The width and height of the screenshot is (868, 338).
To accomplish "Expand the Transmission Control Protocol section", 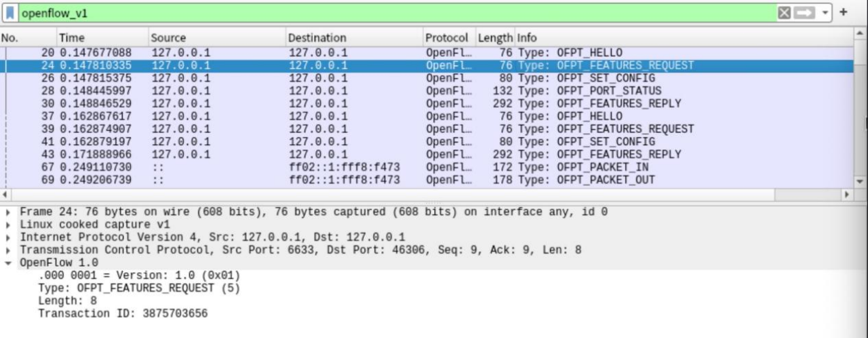I will click(8, 250).
